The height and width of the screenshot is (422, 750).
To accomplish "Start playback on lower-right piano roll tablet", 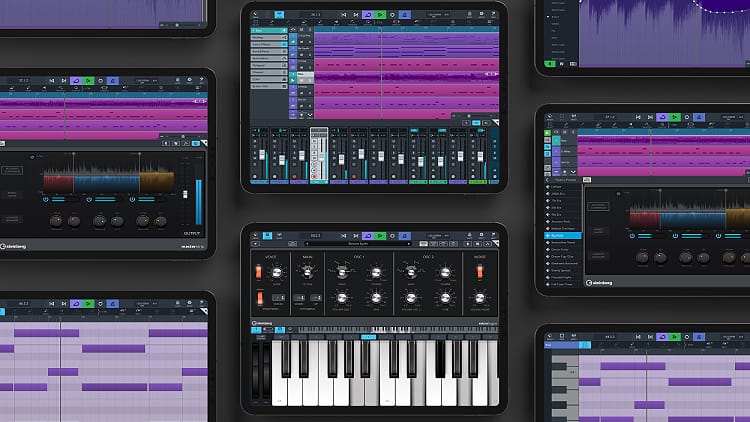I will [674, 337].
